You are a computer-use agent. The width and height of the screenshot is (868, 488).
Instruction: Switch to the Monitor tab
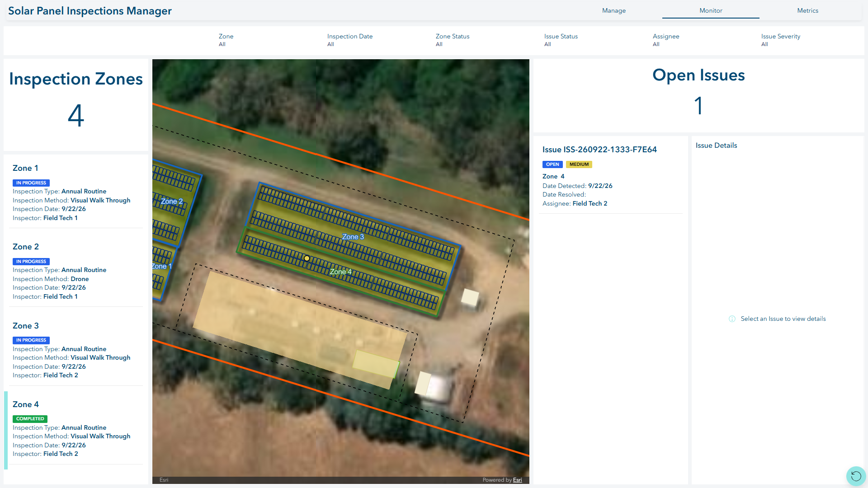711,10
